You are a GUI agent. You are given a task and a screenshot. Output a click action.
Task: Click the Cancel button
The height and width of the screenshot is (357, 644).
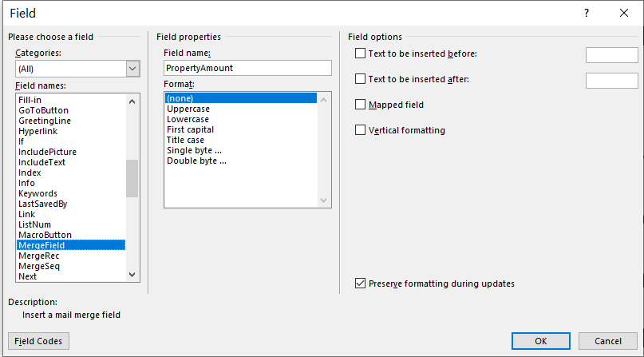(608, 341)
